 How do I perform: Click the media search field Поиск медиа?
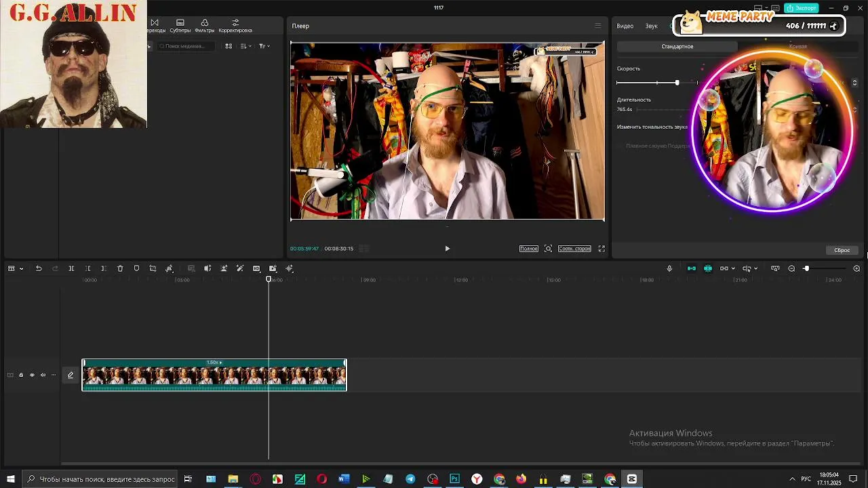pyautogui.click(x=186, y=46)
